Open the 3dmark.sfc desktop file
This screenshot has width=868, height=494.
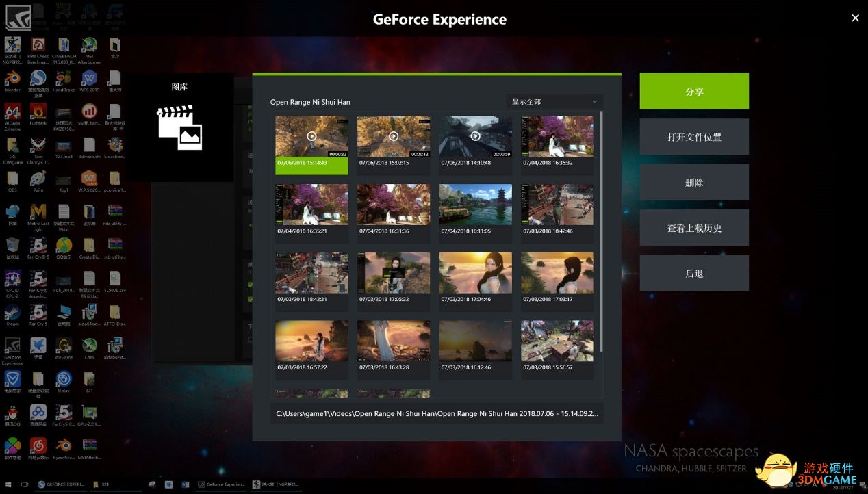tap(89, 148)
